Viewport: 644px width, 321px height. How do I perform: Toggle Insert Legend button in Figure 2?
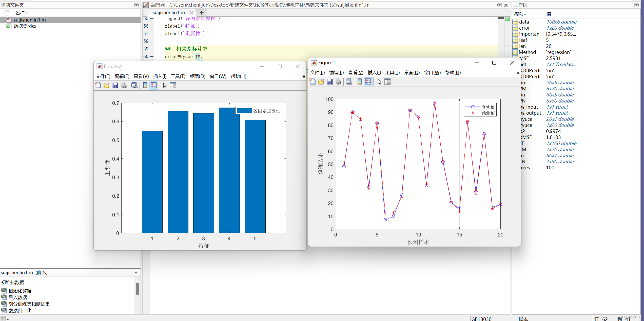tap(154, 86)
